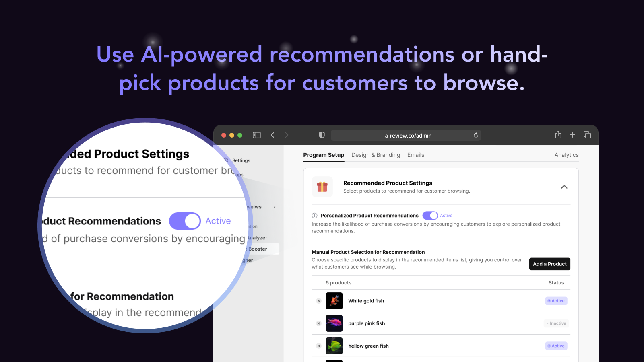Click the gift icon beside Recommended Product Settings

(x=322, y=187)
